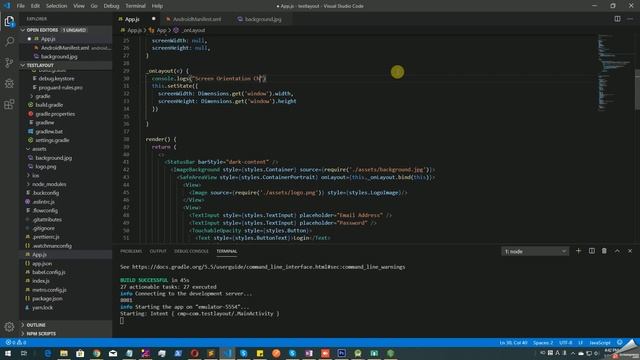640x360 pixels.
Task: Click Gradle docs link in terminal
Action: [269, 267]
